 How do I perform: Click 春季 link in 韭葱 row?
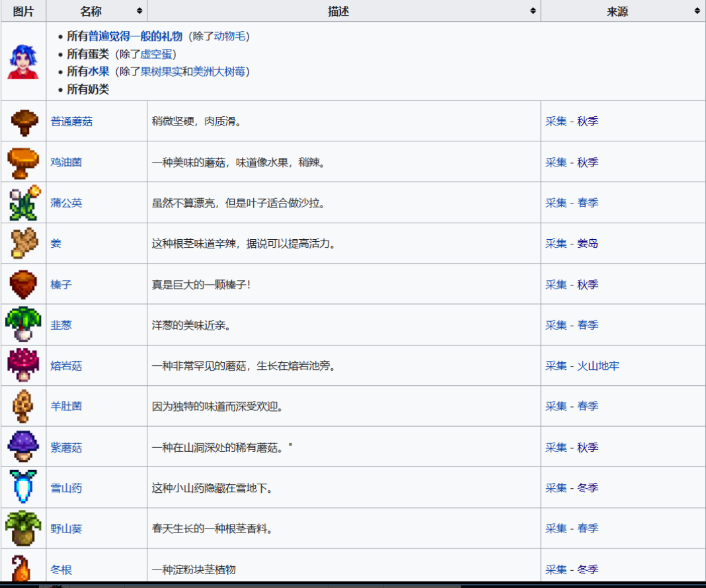tap(588, 325)
